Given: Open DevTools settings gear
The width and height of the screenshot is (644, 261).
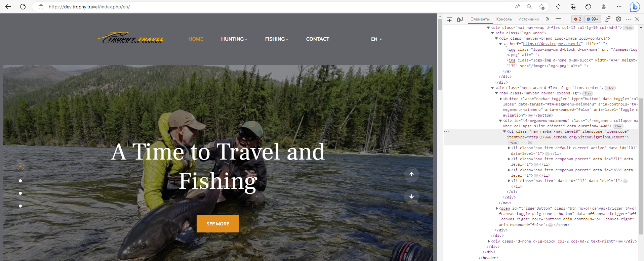Looking at the screenshot, I should [x=618, y=19].
